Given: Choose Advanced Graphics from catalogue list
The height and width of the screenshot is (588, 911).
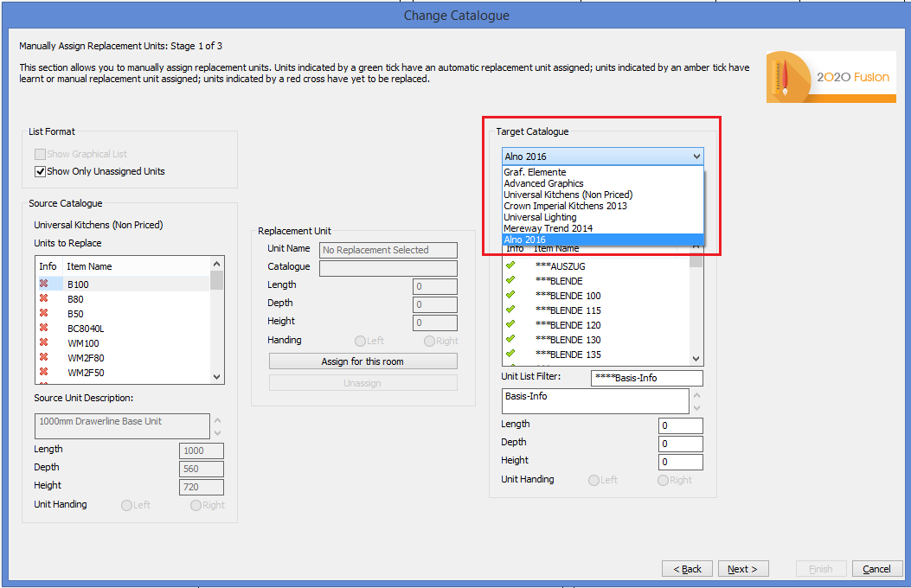Looking at the screenshot, I should [x=602, y=183].
